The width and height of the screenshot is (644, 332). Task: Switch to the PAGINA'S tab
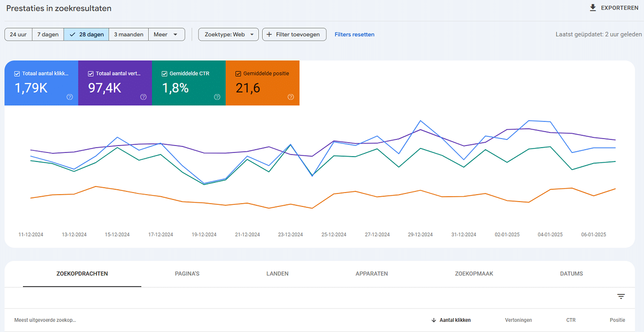(187, 274)
